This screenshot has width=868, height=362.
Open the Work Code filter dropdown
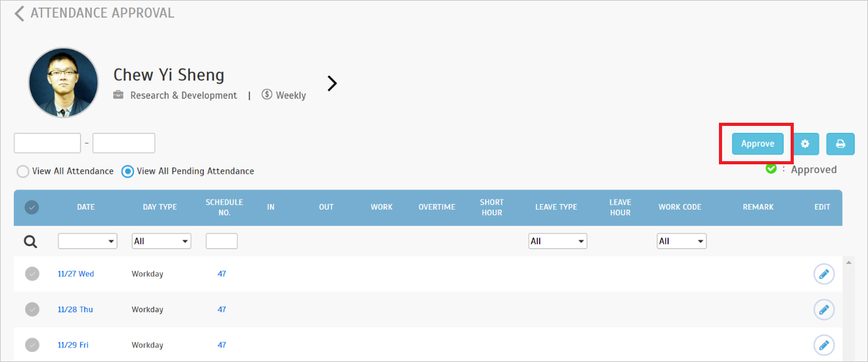point(682,241)
